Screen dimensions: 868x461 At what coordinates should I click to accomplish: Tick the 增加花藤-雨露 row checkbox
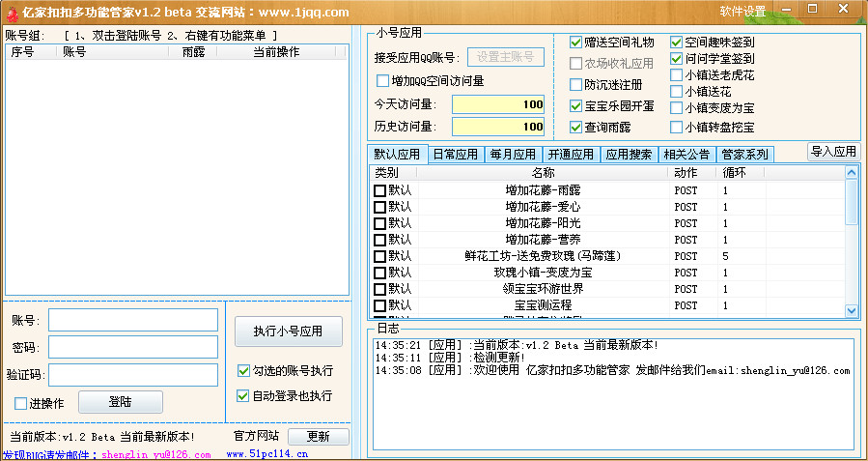379,190
